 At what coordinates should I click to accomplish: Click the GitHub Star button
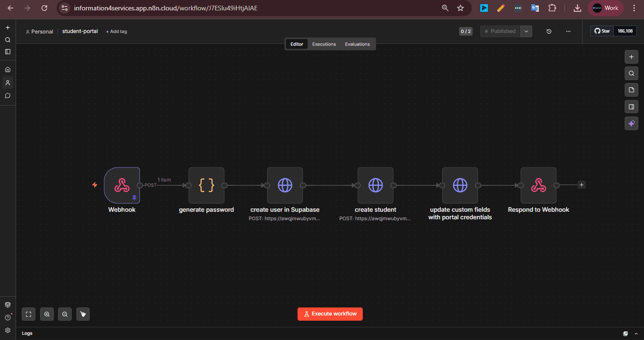(x=602, y=31)
